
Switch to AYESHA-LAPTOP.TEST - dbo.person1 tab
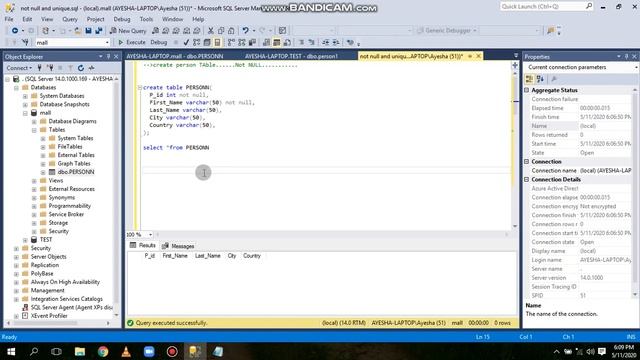pos(291,56)
